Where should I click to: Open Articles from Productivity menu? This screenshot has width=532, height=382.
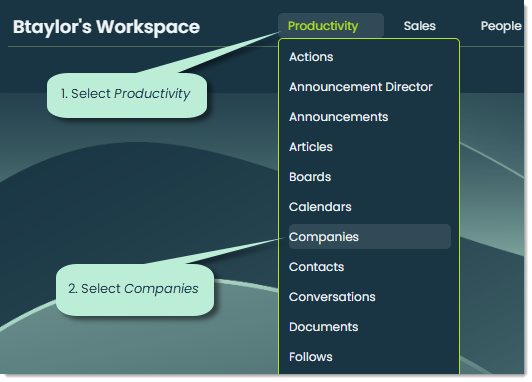[x=311, y=147]
